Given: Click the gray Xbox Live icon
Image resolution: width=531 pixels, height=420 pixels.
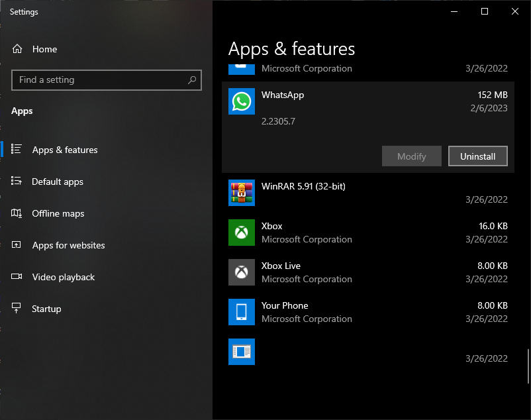Looking at the screenshot, I should pos(242,272).
